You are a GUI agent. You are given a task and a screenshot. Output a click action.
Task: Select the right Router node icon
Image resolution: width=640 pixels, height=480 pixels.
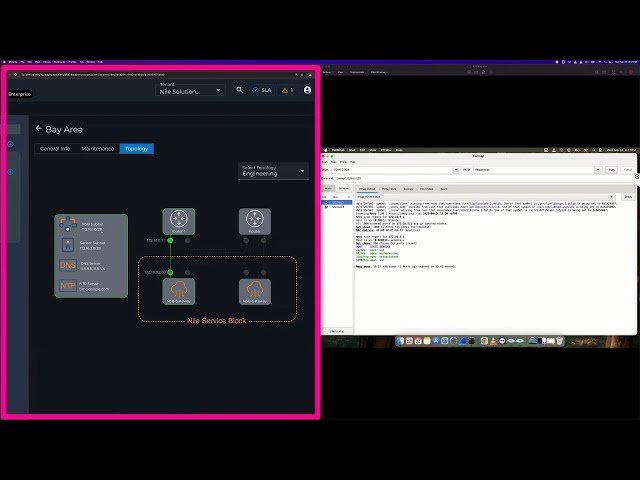pyautogui.click(x=255, y=221)
